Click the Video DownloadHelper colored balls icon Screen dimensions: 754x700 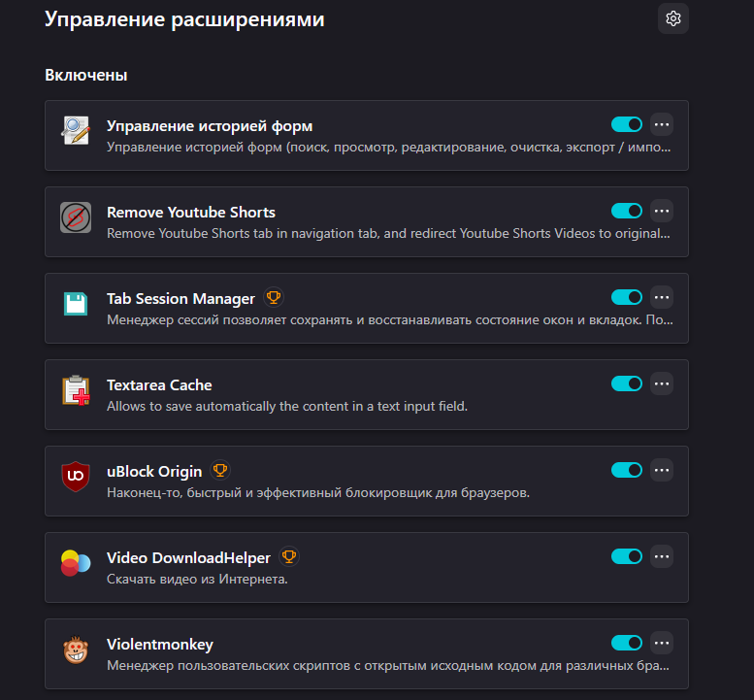[76, 563]
